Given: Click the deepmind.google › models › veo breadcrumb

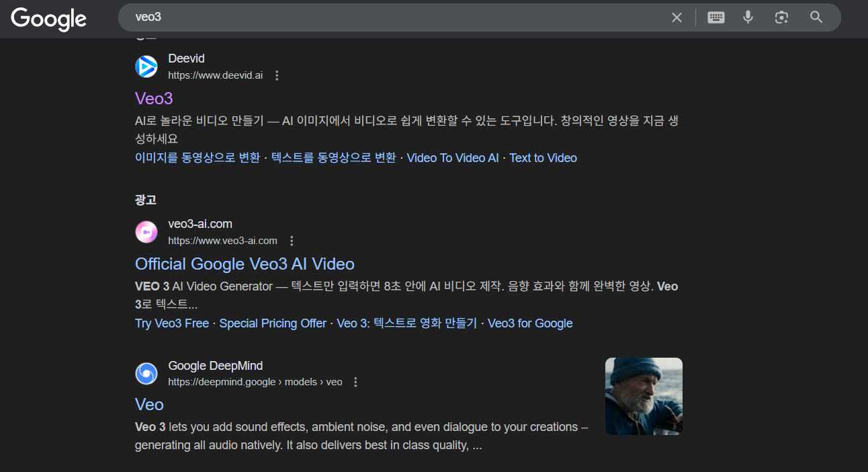Looking at the screenshot, I should click(255, 382).
